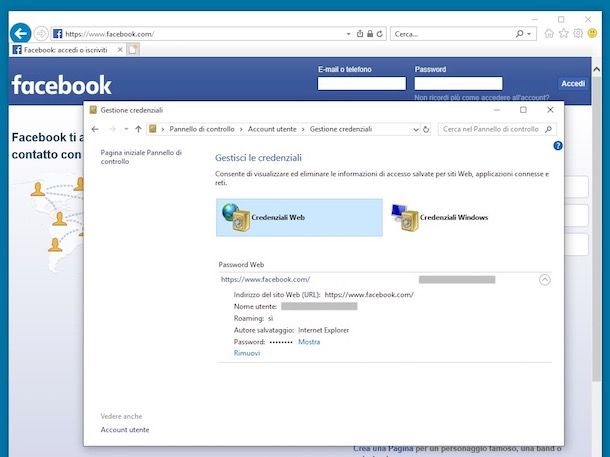The width and height of the screenshot is (610, 457).
Task: Click the Gestione credenziali window title icon
Action: click(93, 110)
